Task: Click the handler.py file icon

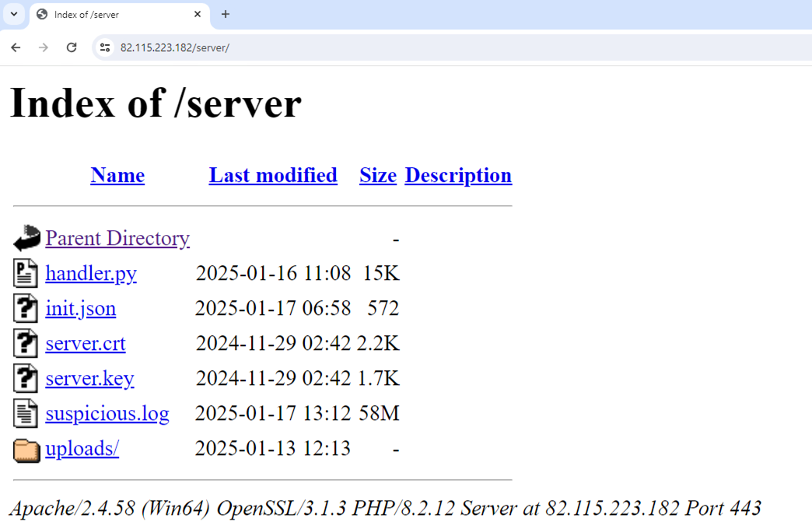Action: (26, 273)
